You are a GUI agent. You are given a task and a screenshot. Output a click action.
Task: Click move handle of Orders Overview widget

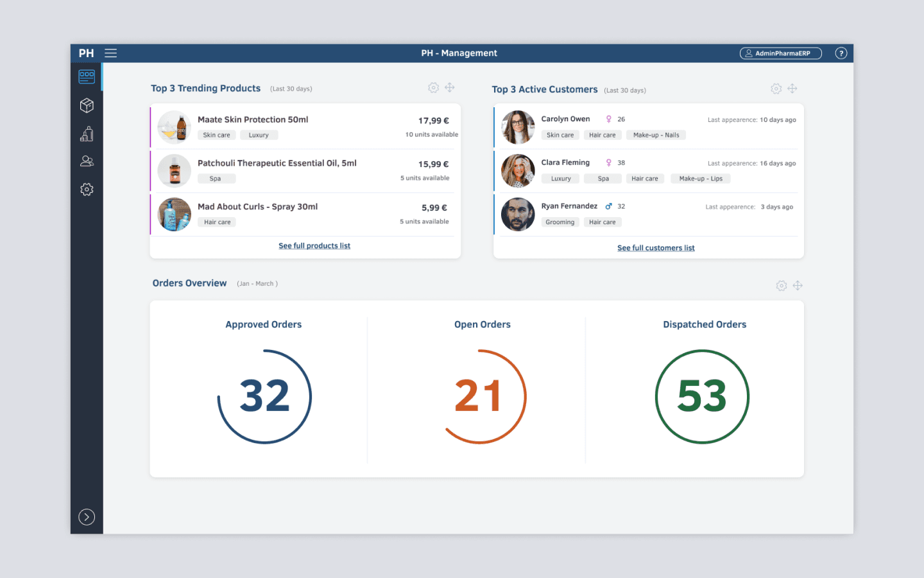tap(798, 285)
